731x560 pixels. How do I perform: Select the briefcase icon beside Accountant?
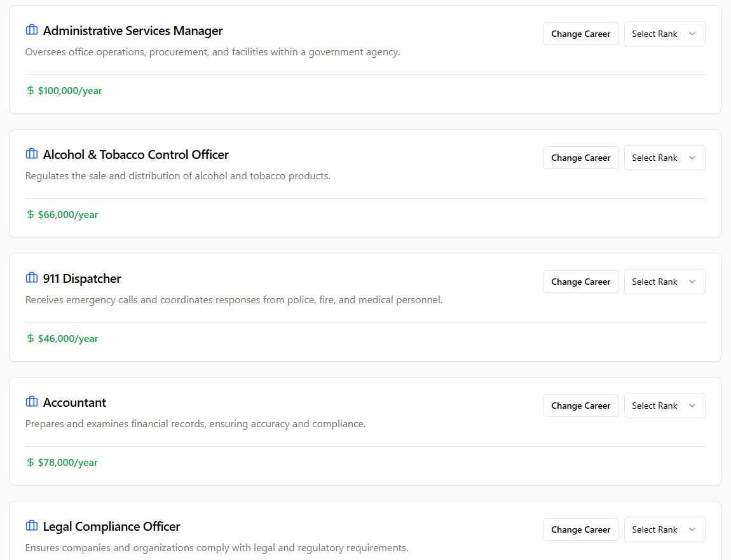(x=32, y=402)
